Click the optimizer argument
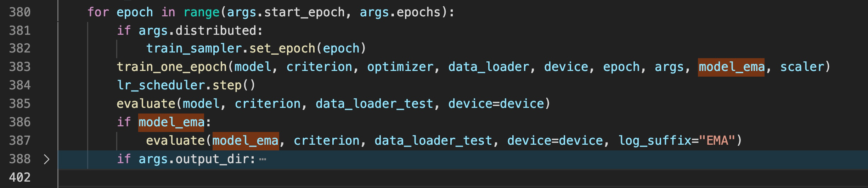The height and width of the screenshot is (188, 868). point(400,67)
